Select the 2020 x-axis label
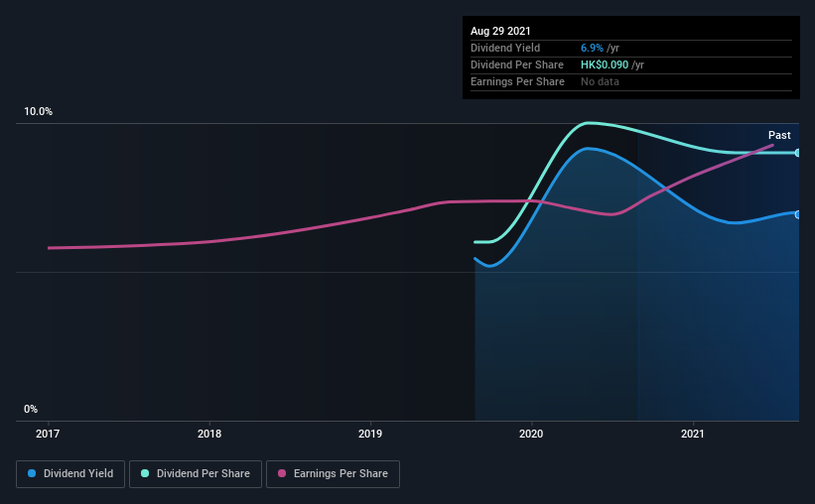Screen dimensions: 815x504 click(531, 434)
